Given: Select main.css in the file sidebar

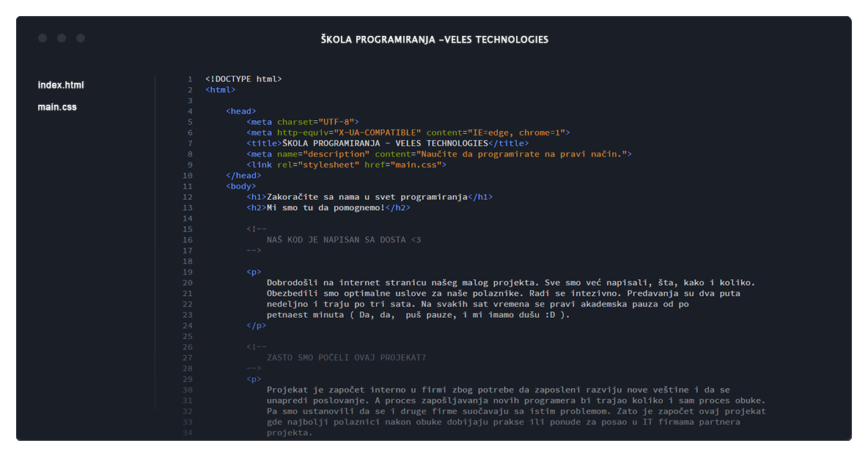Looking at the screenshot, I should pos(57,108).
